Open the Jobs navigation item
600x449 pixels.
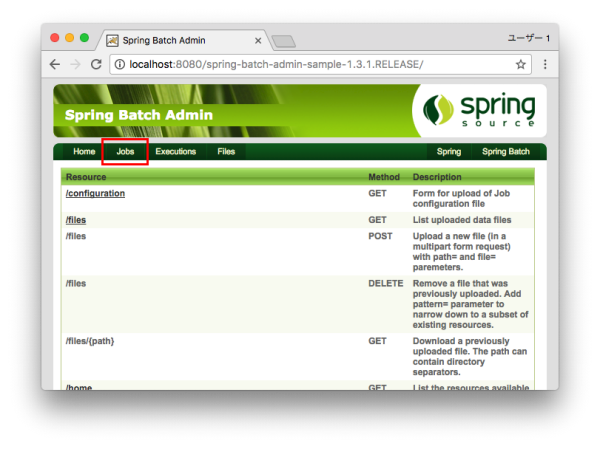[x=125, y=152]
